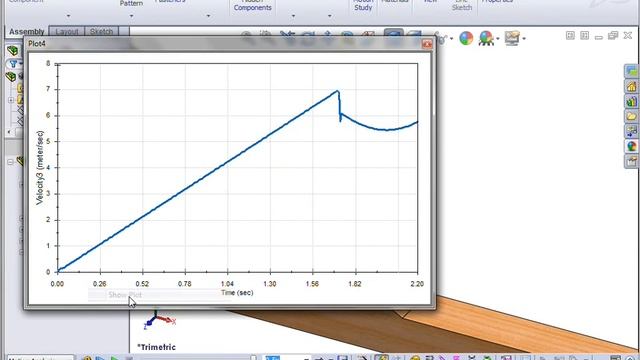
Task: Open the View Settings dropdown arrow
Action: tap(524, 39)
